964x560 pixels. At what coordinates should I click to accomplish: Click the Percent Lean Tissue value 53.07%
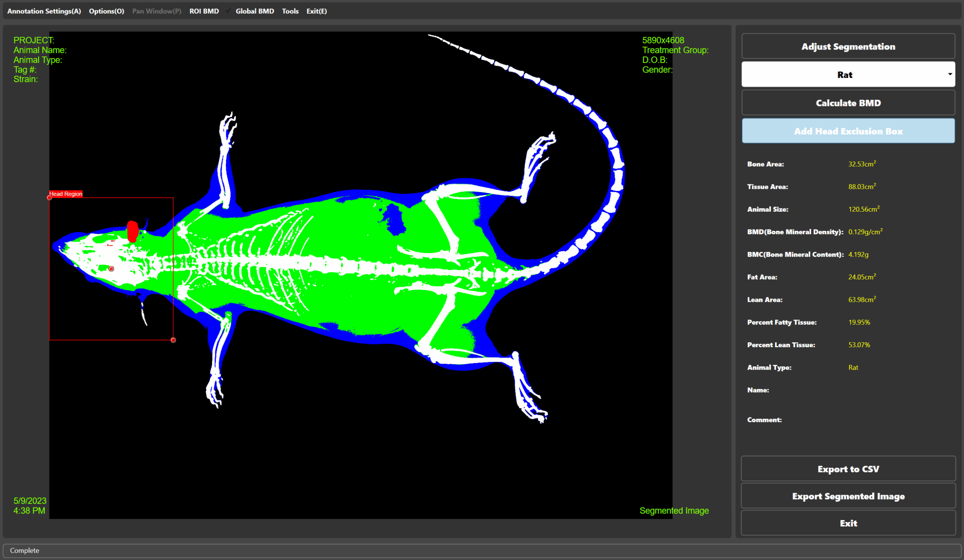point(859,345)
